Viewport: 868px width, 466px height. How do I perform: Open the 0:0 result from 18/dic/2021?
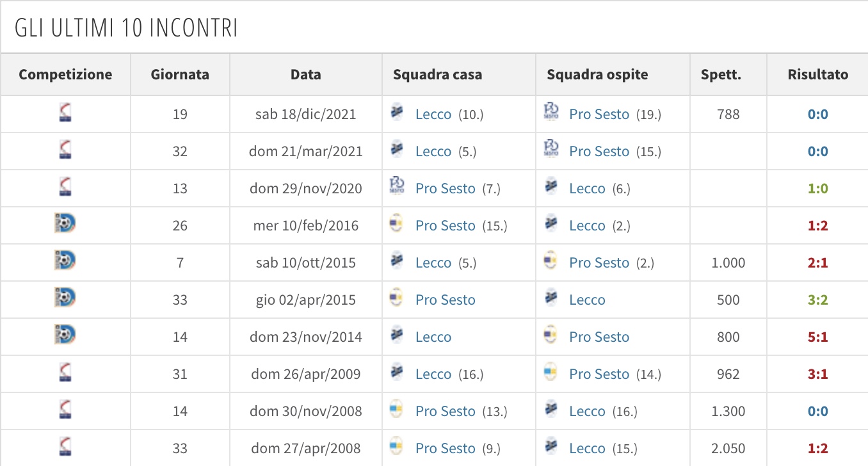tap(817, 115)
